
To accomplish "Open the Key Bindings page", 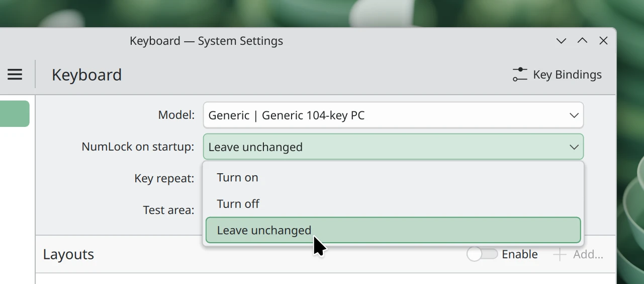I will coord(567,75).
